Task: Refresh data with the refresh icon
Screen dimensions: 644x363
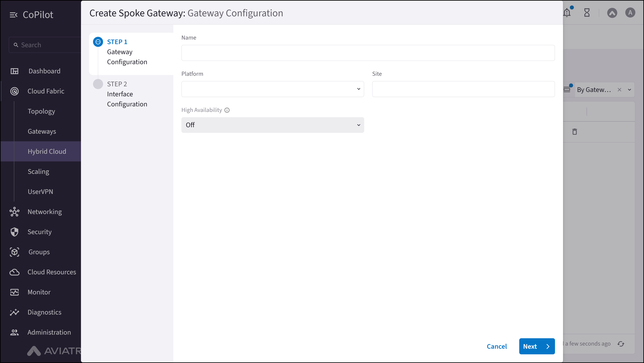Action: (621, 344)
